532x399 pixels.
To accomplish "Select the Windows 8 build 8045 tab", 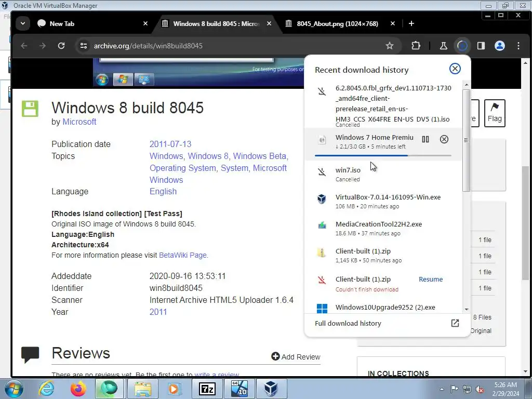I will (217, 23).
